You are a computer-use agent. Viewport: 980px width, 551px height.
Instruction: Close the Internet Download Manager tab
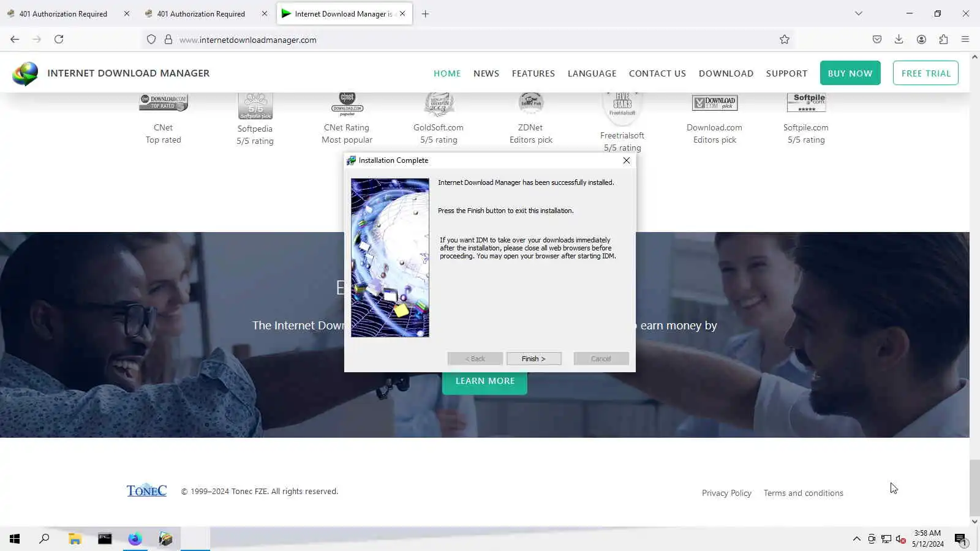(402, 13)
